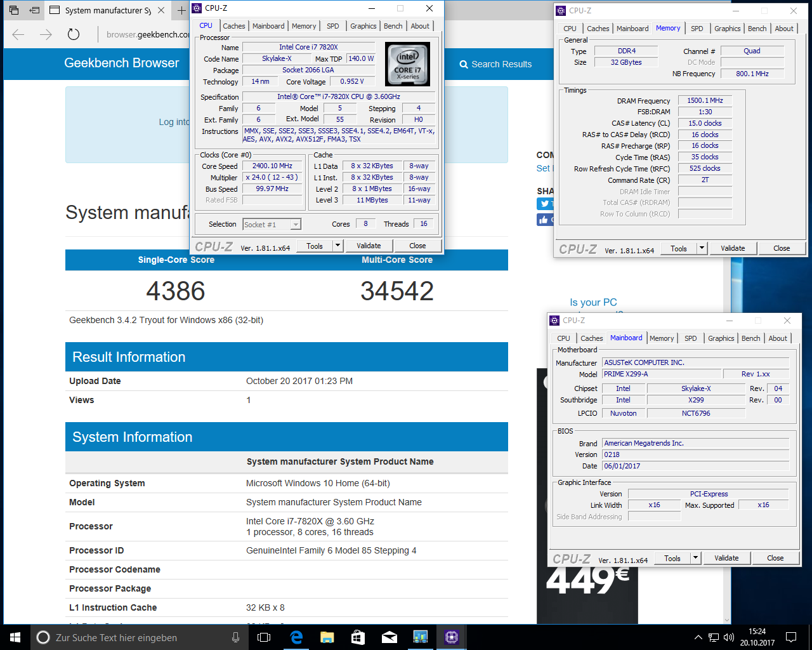Click Validate in Mainboard window
812x650 pixels.
click(726, 558)
